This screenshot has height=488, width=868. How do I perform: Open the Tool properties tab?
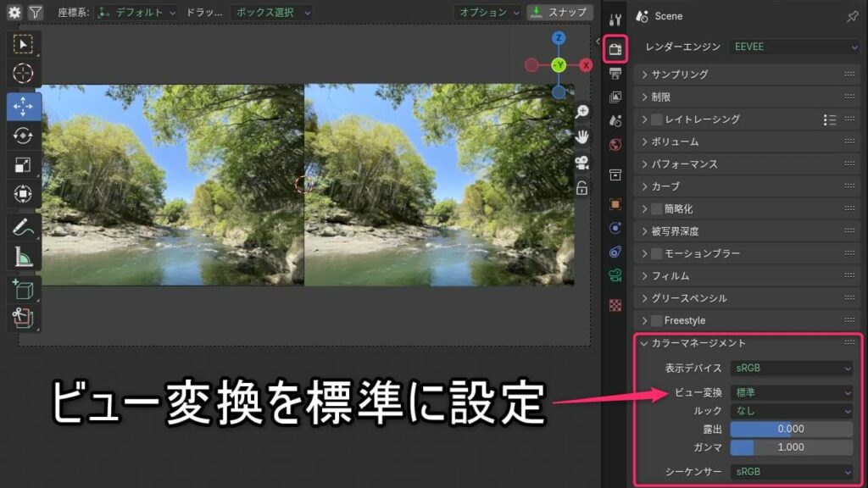(x=615, y=20)
